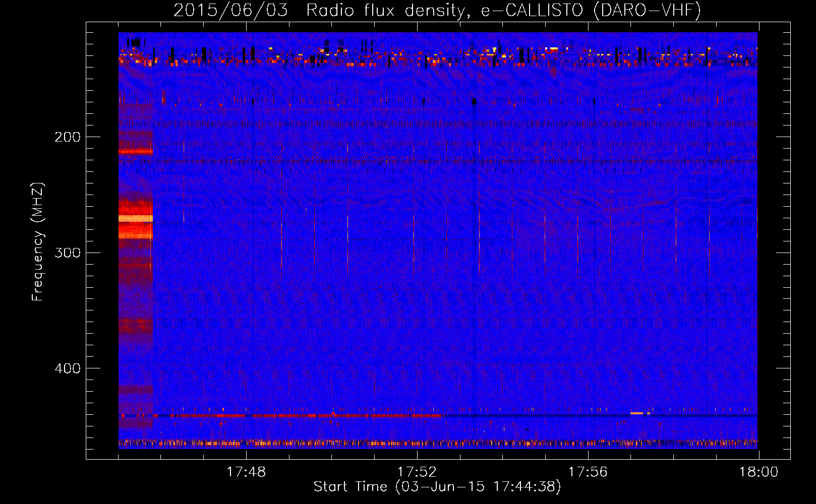
Task: Click the 17:48 time tick label
Action: click(x=246, y=472)
